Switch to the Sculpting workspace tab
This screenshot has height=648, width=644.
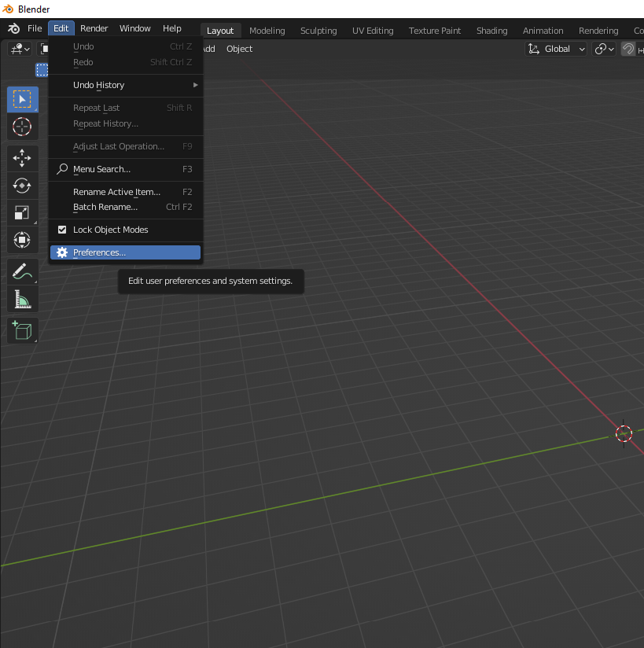pos(318,31)
